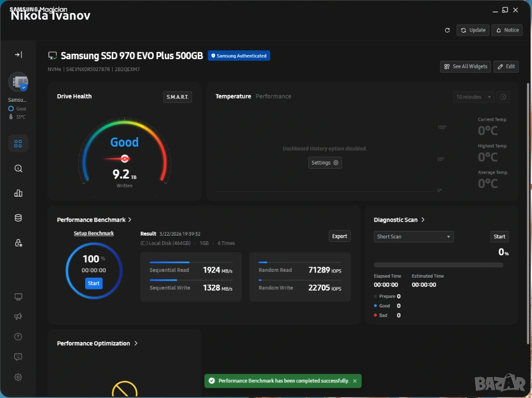Expand the Performance Benchmark section arrow
Screen dimensions: 532x398
tap(130, 220)
